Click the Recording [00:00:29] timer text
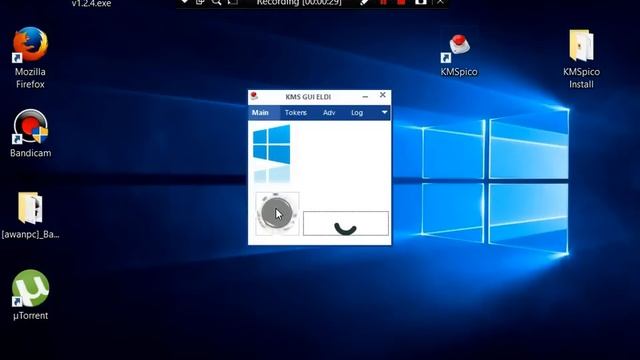Viewport: 640px width, 360px height. point(299,2)
